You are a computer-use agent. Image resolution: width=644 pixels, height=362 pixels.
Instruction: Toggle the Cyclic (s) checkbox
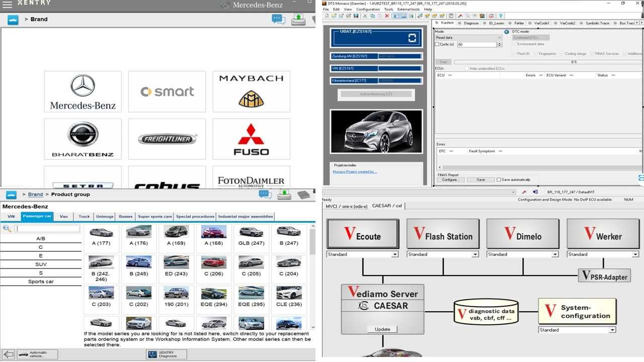point(437,44)
